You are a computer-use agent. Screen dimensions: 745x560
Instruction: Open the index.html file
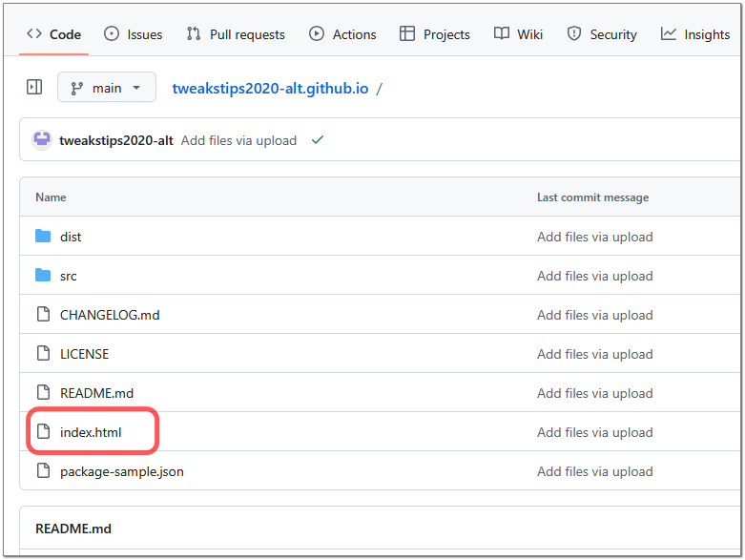[x=91, y=432]
